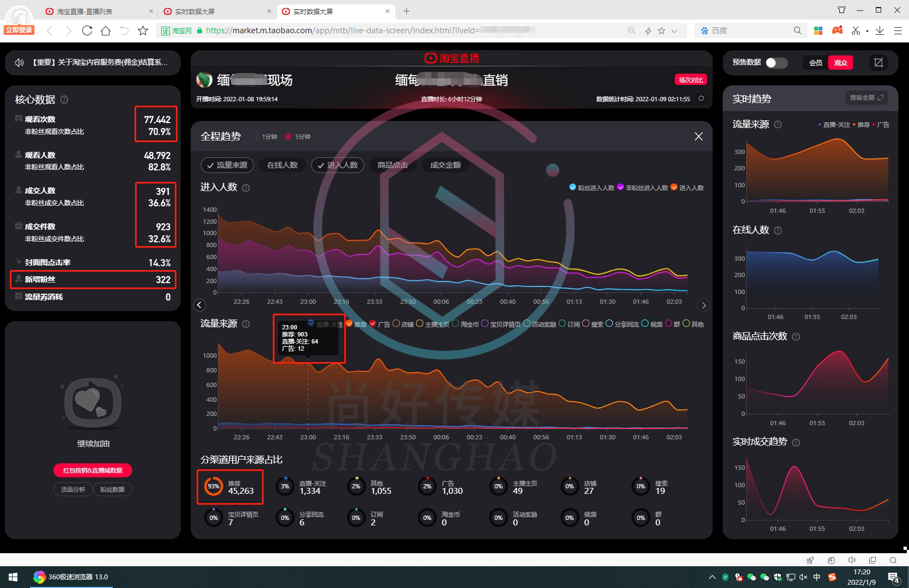909x588 pixels.
Task: Click the 场次对比 button
Action: (x=691, y=80)
